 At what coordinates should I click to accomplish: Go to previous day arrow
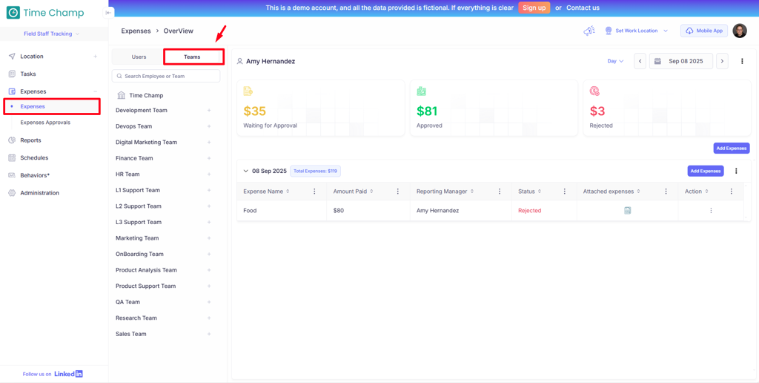tap(640, 61)
